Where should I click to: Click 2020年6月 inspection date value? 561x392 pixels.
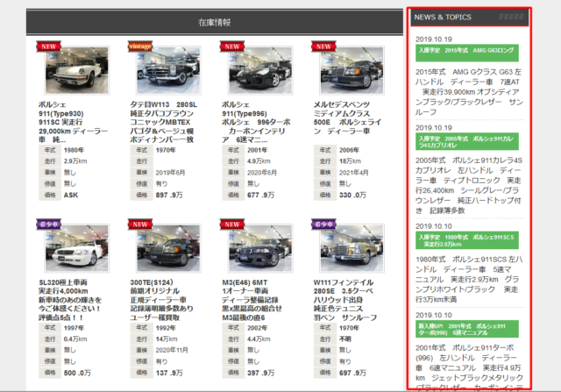coord(262,173)
